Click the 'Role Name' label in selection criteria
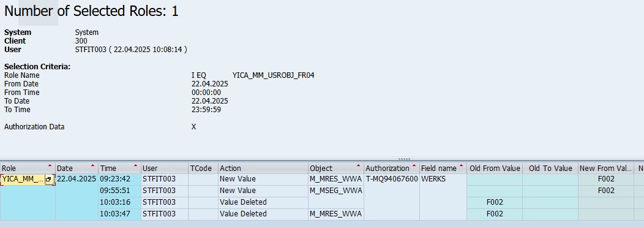The height and width of the screenshot is (228, 644). pyautogui.click(x=22, y=75)
